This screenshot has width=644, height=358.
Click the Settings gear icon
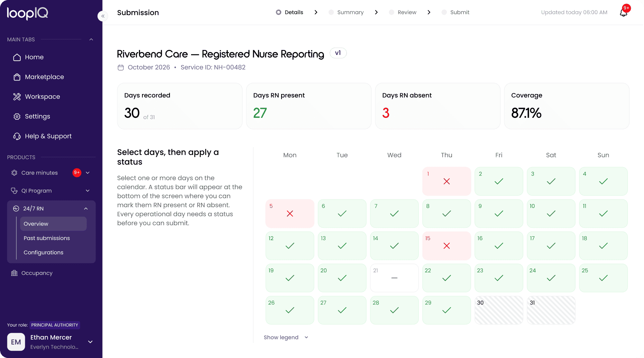pyautogui.click(x=17, y=117)
